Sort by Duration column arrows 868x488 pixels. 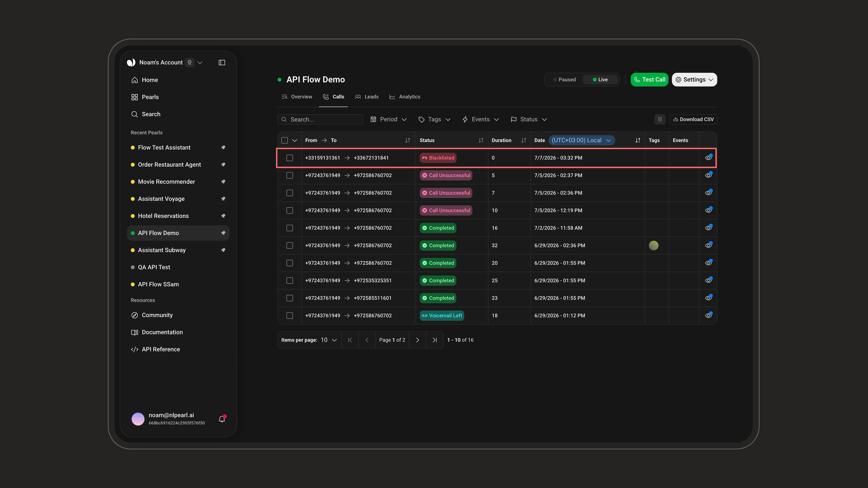pos(523,140)
